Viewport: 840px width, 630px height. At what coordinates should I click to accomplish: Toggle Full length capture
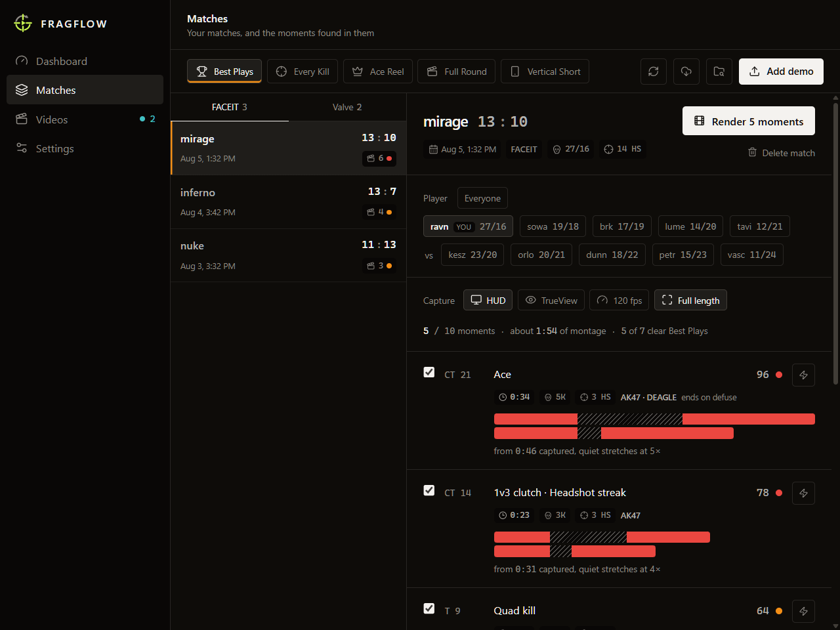690,301
